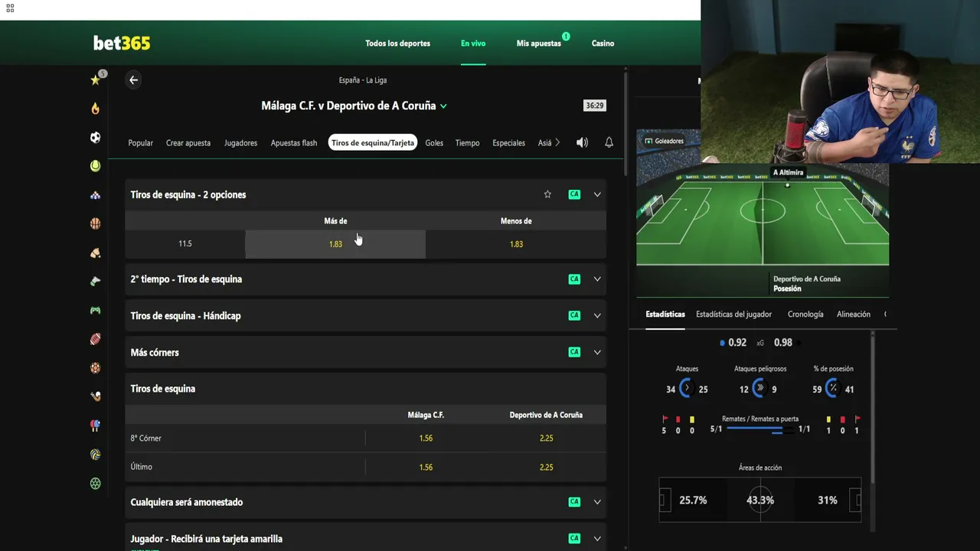
Task: Go back using the left arrow icon
Action: pyautogui.click(x=133, y=80)
